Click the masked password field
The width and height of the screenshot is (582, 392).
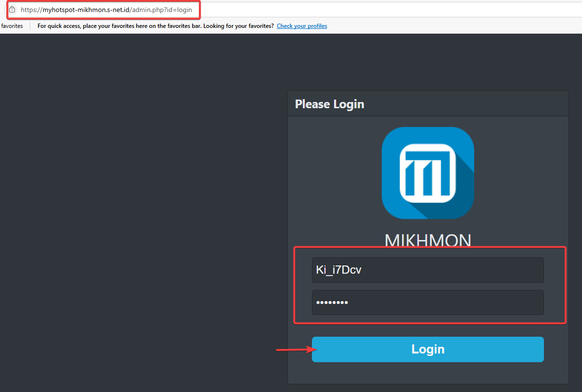click(x=428, y=303)
